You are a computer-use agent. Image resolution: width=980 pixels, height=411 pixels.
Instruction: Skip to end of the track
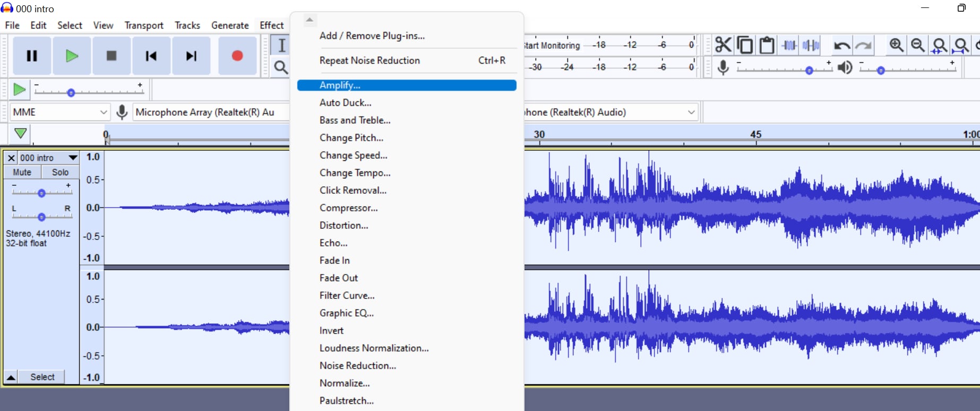point(191,56)
